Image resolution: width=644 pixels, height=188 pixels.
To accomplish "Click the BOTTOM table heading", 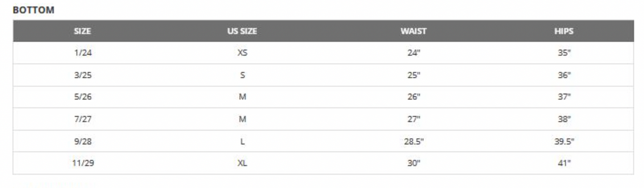I will [x=33, y=10].
